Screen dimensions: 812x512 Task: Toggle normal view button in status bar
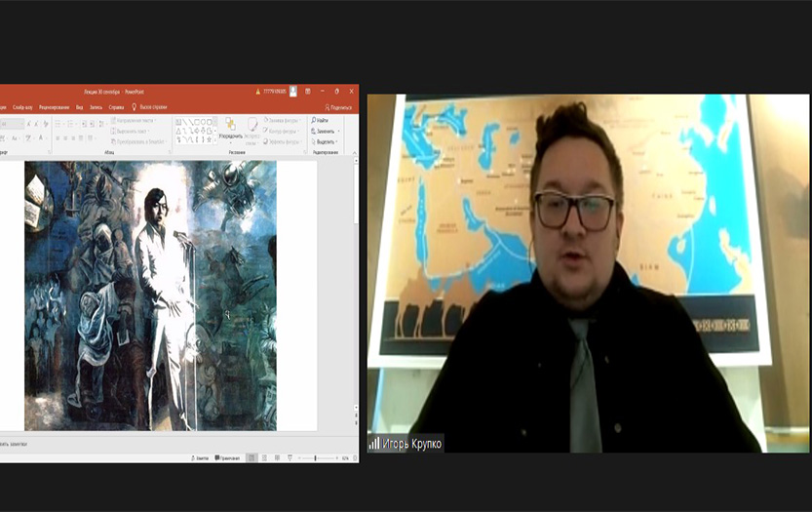(x=251, y=457)
